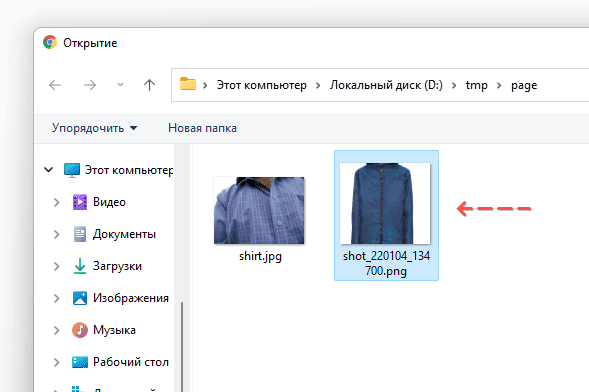The width and height of the screenshot is (589, 392).
Task: Expand the 'Рабочий стол' folder node
Action: pyautogui.click(x=56, y=362)
